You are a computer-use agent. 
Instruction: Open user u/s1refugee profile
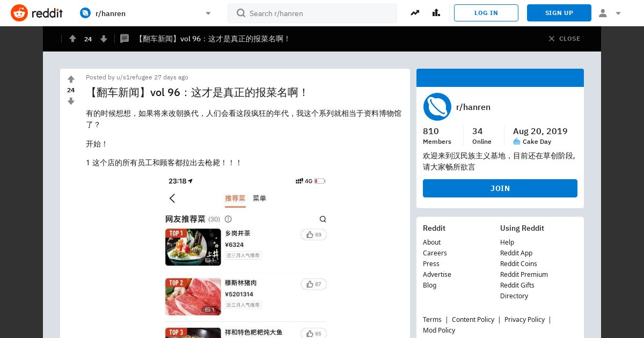pos(134,77)
